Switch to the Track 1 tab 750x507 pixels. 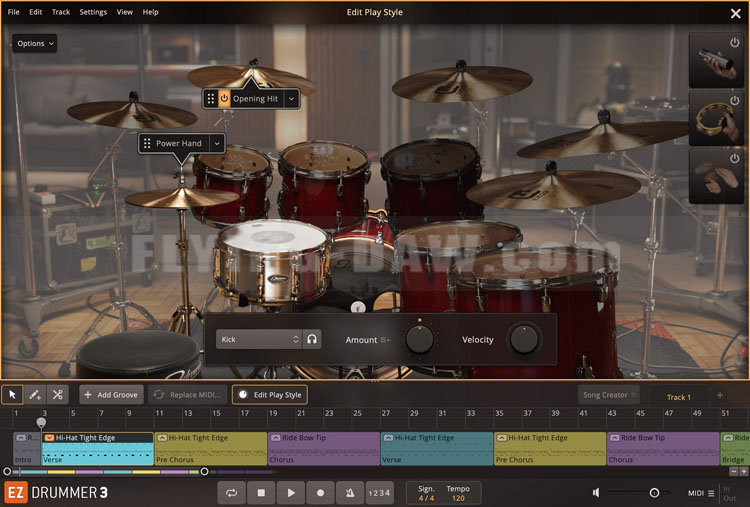(x=678, y=397)
